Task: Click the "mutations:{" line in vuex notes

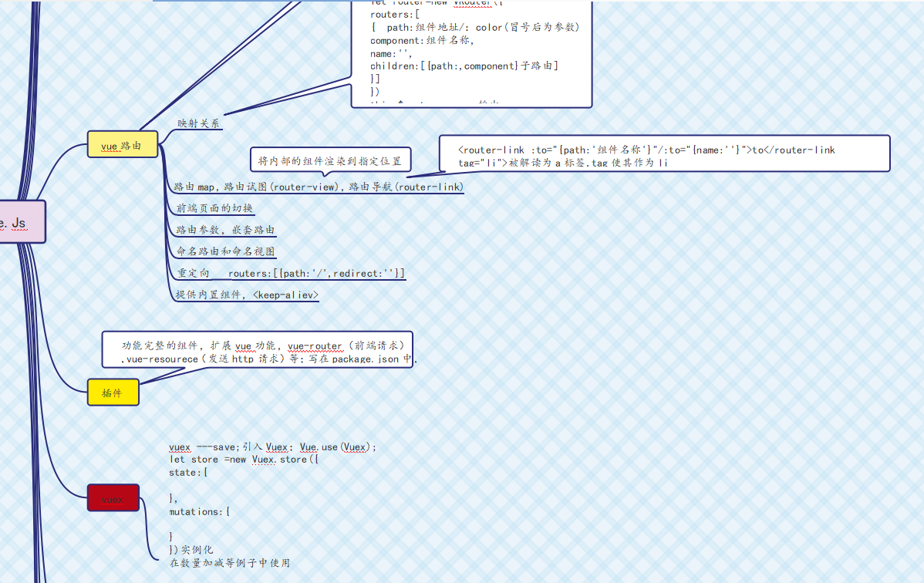Action: [200, 512]
